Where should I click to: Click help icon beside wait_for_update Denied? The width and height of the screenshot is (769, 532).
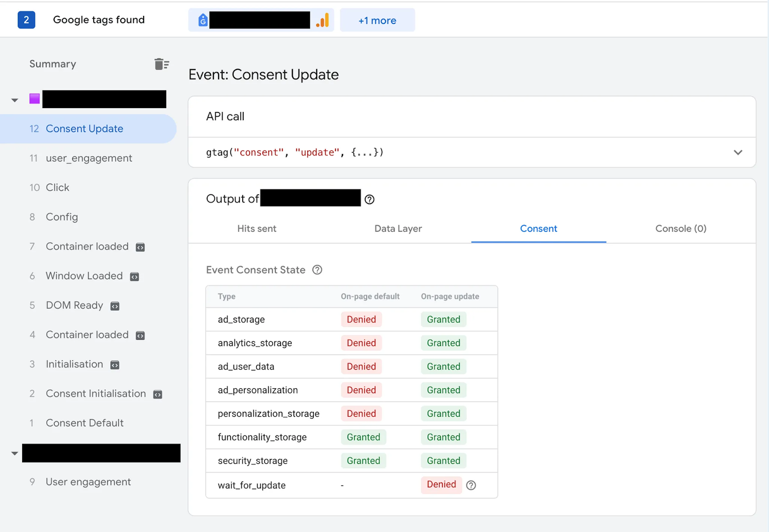(471, 485)
